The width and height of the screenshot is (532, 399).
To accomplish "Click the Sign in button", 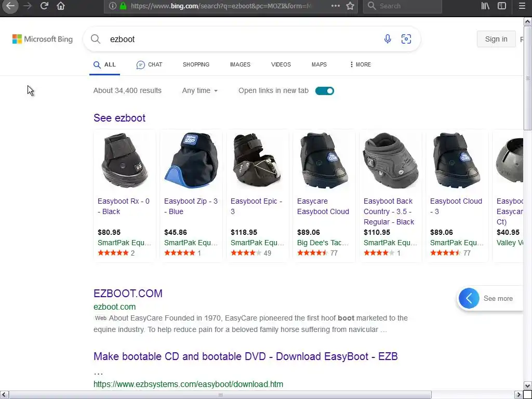I will click(496, 39).
